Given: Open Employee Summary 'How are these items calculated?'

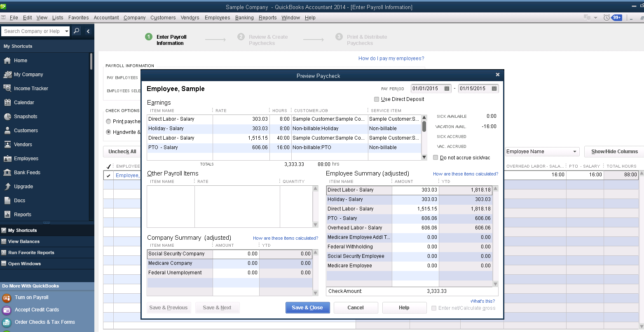Looking at the screenshot, I should tap(466, 174).
